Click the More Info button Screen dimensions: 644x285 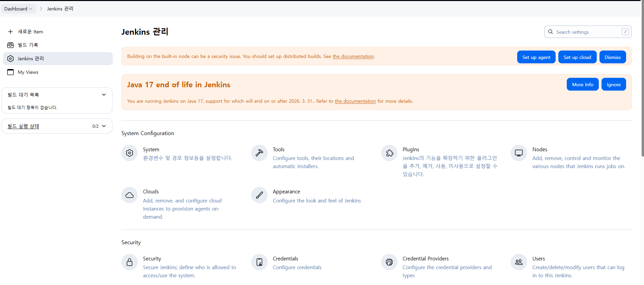click(x=583, y=84)
